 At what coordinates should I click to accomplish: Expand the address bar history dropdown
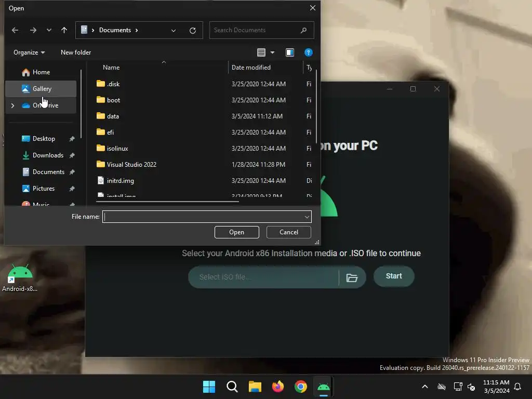(x=174, y=31)
